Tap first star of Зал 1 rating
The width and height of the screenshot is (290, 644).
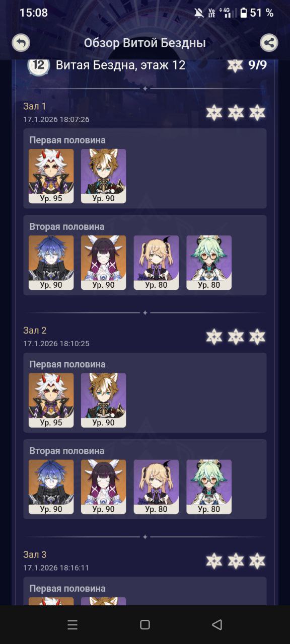point(214,113)
